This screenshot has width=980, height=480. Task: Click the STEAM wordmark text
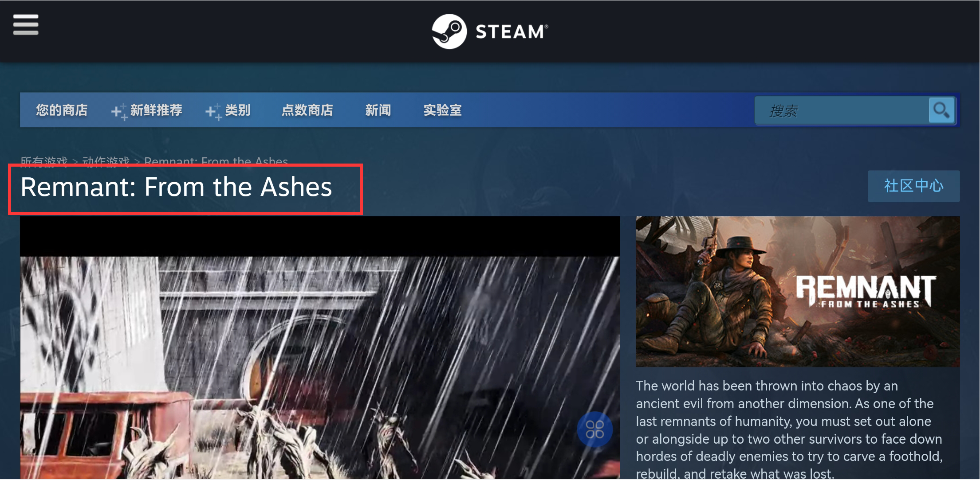[x=512, y=32]
